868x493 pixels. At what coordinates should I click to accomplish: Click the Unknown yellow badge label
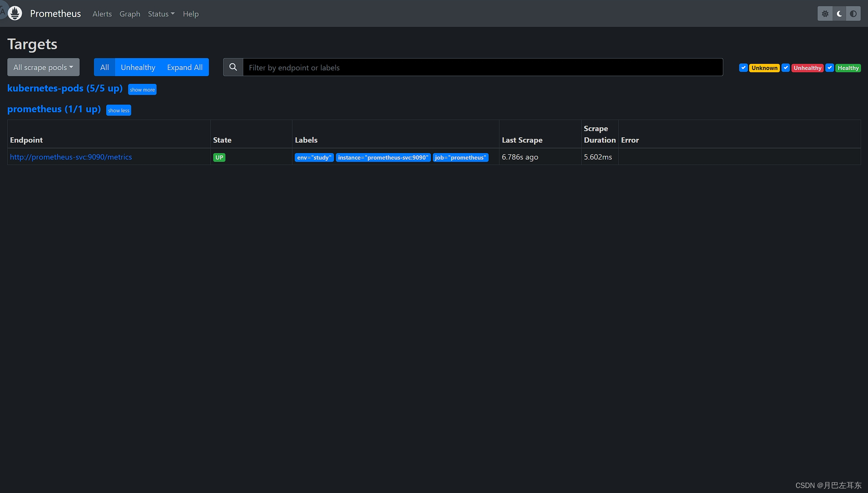[x=765, y=68]
